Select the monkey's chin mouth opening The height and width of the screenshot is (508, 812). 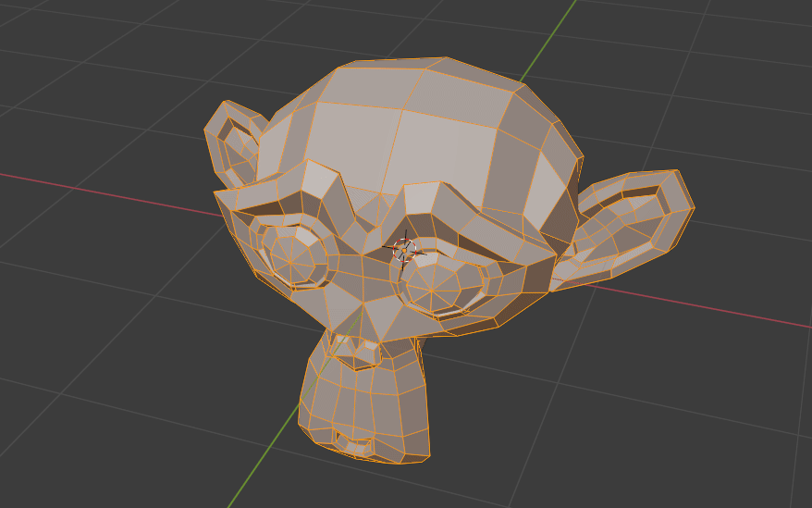(x=353, y=443)
